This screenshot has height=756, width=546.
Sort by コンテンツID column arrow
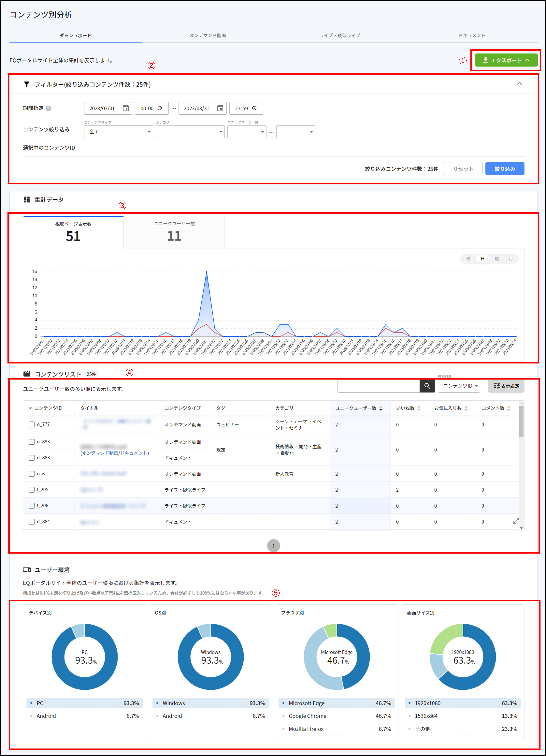click(30, 408)
